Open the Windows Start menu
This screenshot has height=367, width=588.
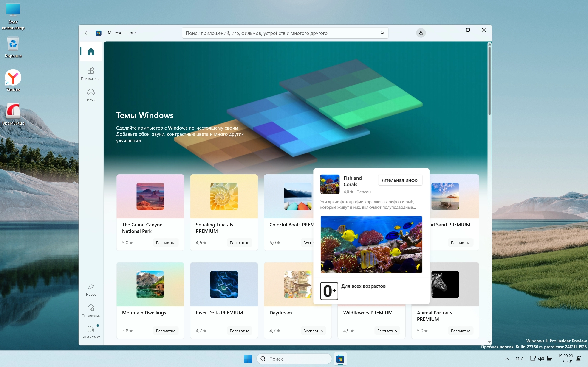[248, 359]
